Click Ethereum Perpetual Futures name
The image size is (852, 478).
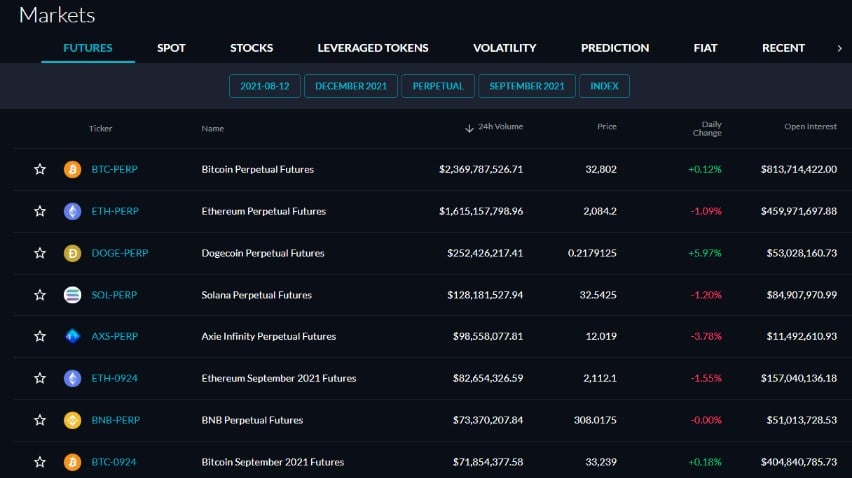coord(264,211)
